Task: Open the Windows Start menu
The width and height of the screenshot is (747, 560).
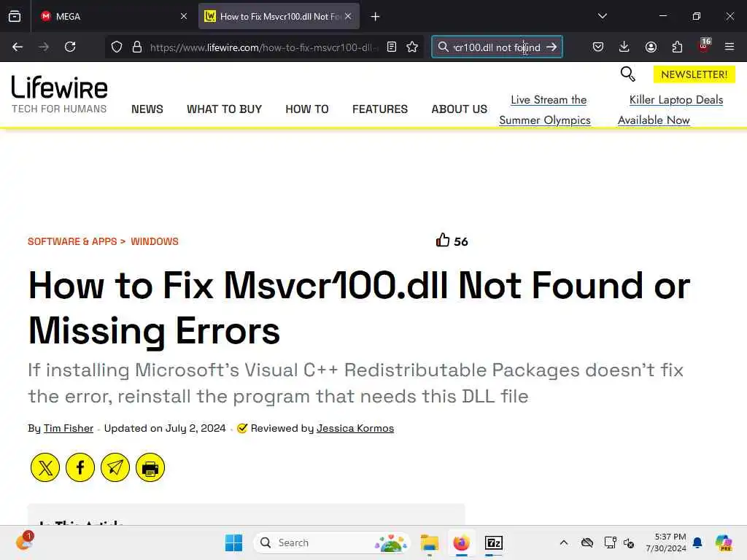Action: coord(233,542)
